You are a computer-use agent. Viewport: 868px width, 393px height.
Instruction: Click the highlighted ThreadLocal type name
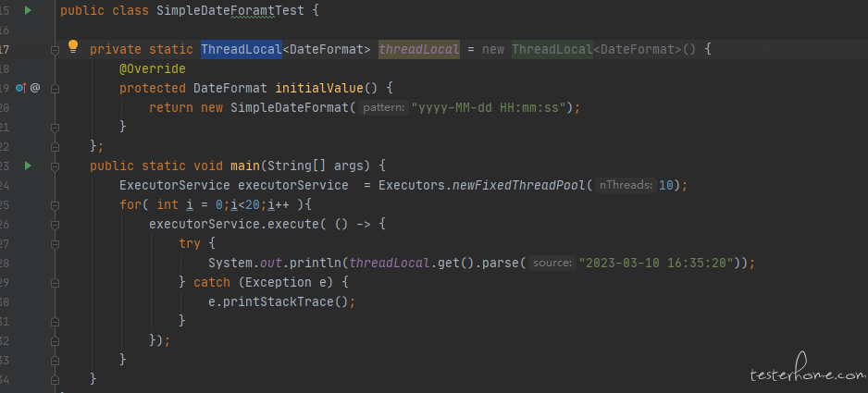pos(242,49)
